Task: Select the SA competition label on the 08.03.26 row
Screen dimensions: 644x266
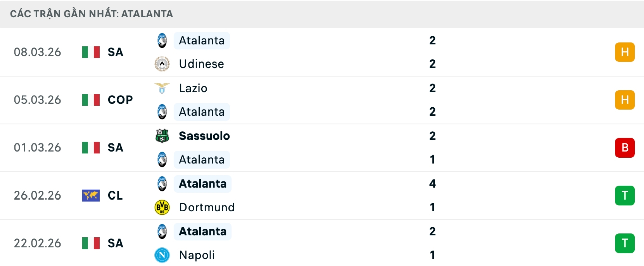Action: coord(115,52)
